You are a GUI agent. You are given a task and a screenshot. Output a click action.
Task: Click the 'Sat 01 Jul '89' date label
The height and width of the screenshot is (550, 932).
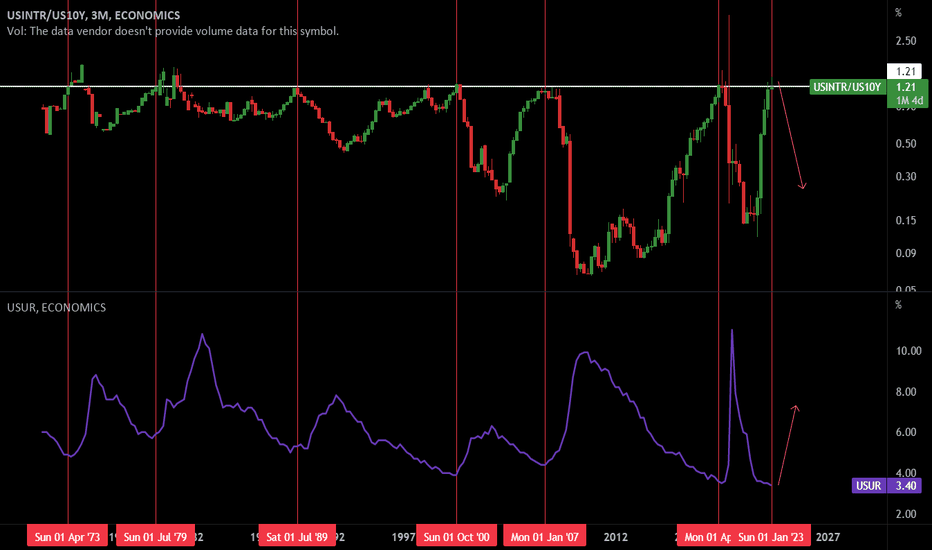coord(298,537)
